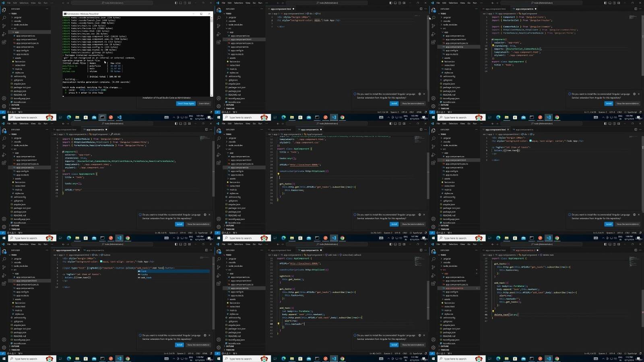Toggle Primary Side Bar in the ngOnInit code screenshot
Screen dimensions: 644x362
coord(390,244)
